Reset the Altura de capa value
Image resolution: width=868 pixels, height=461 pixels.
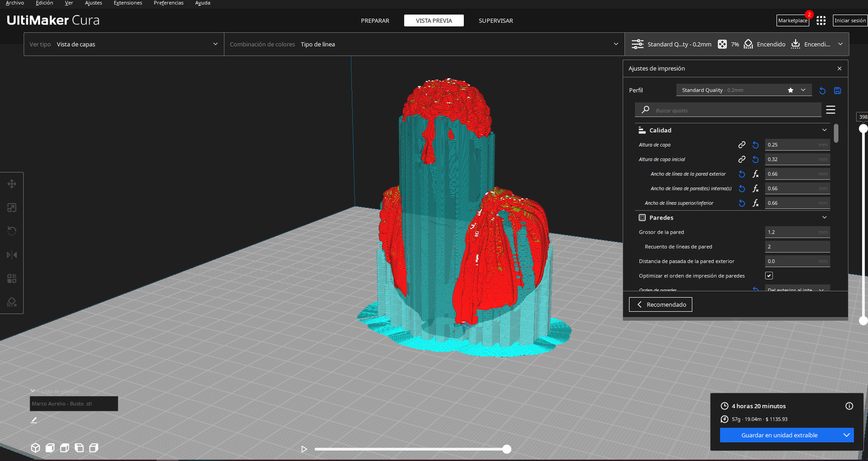[756, 145]
